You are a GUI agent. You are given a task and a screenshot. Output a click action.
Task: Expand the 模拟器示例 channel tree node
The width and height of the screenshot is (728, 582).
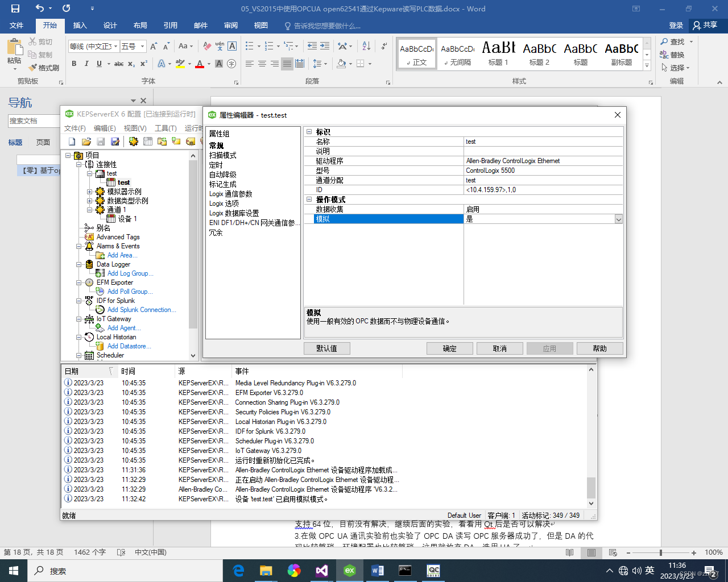click(89, 192)
